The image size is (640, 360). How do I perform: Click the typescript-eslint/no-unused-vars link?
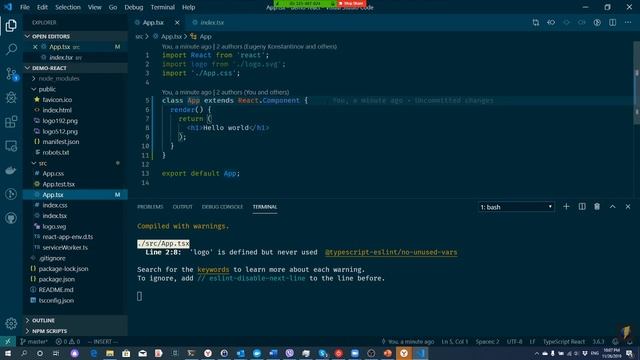point(391,252)
